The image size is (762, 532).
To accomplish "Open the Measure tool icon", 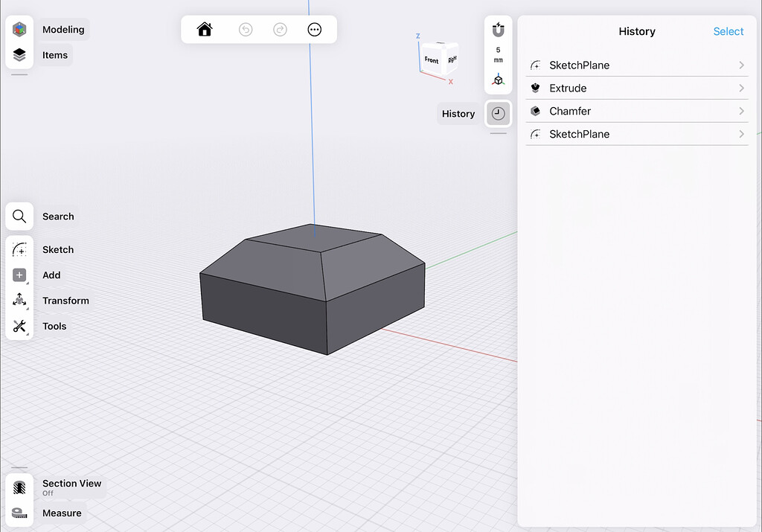I will (x=19, y=513).
